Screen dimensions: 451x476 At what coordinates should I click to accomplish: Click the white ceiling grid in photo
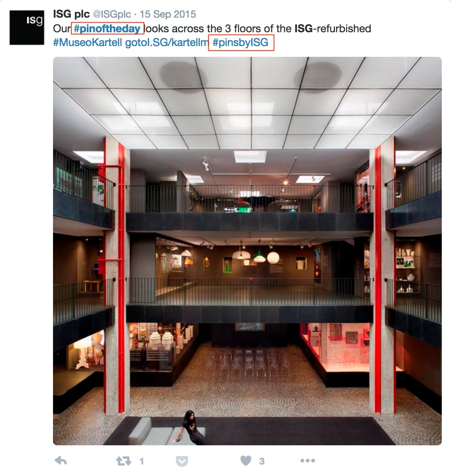pos(247,100)
